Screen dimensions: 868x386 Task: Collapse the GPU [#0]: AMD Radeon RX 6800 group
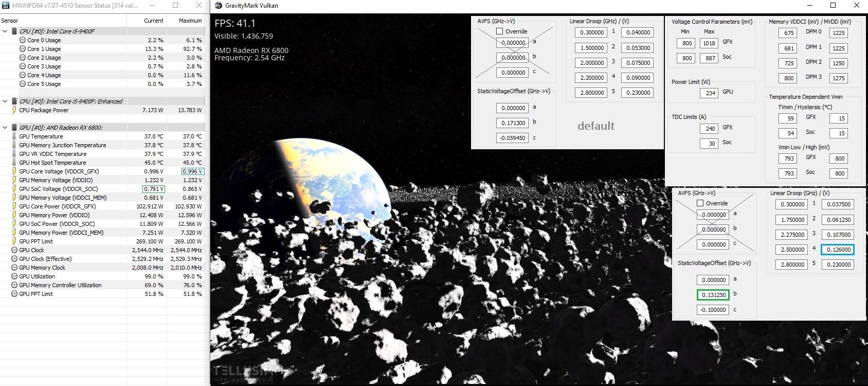pos(5,128)
